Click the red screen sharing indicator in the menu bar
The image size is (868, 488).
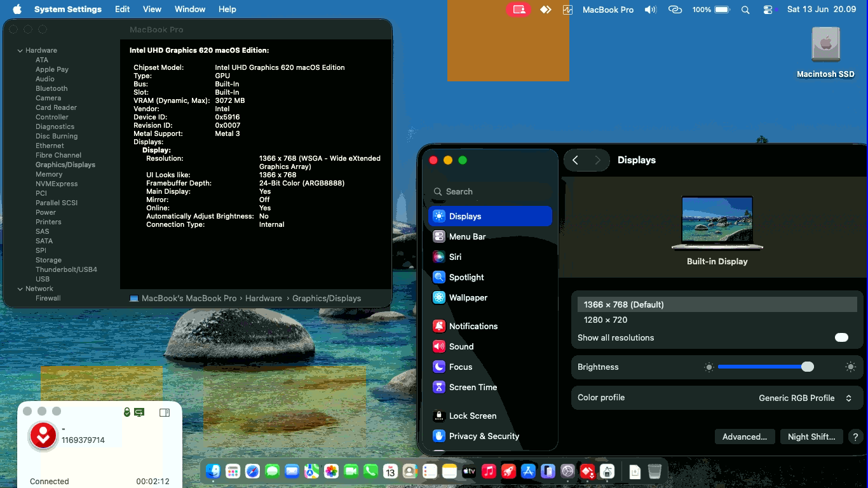[519, 10]
